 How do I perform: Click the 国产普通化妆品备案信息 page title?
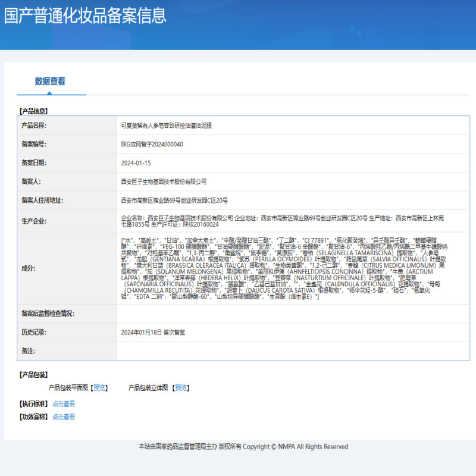(85, 15)
